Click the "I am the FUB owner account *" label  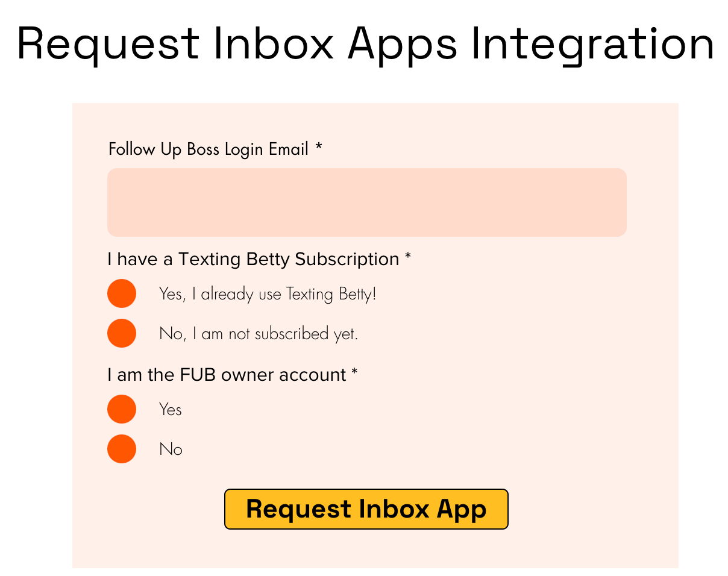(x=232, y=374)
